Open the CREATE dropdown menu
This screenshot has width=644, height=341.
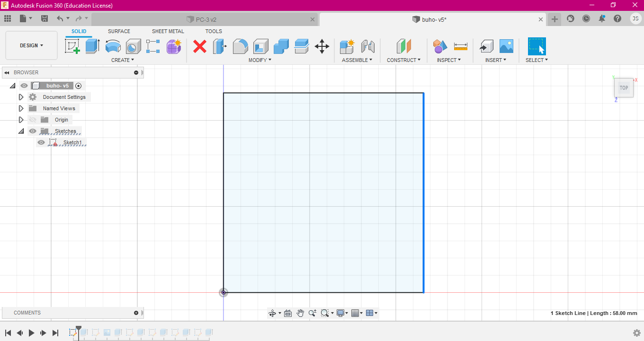point(123,60)
